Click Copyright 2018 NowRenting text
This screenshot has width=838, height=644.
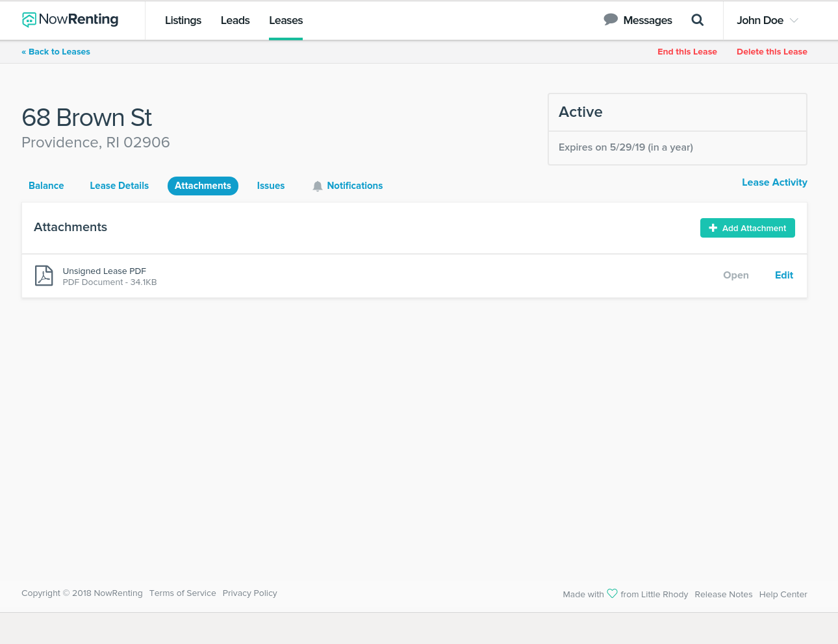[82, 593]
